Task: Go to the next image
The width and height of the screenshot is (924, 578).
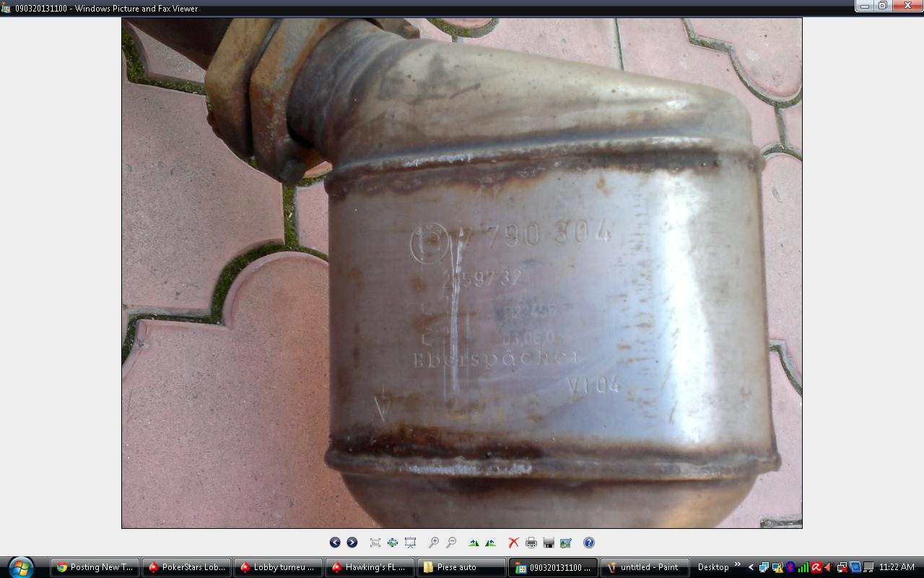Action: [x=352, y=543]
